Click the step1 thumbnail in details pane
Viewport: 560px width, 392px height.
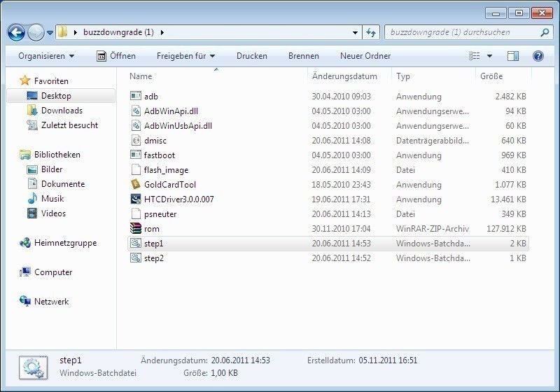[x=33, y=367]
